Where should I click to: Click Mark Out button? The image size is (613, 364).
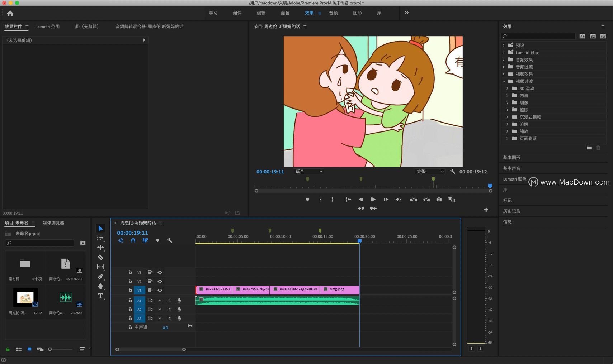coord(333,200)
